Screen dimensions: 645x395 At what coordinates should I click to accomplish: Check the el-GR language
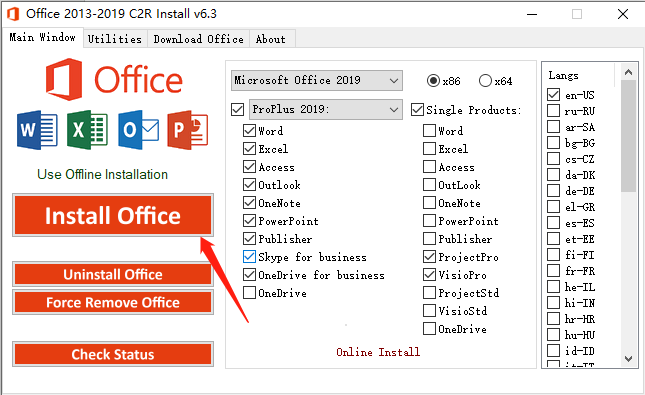[554, 207]
